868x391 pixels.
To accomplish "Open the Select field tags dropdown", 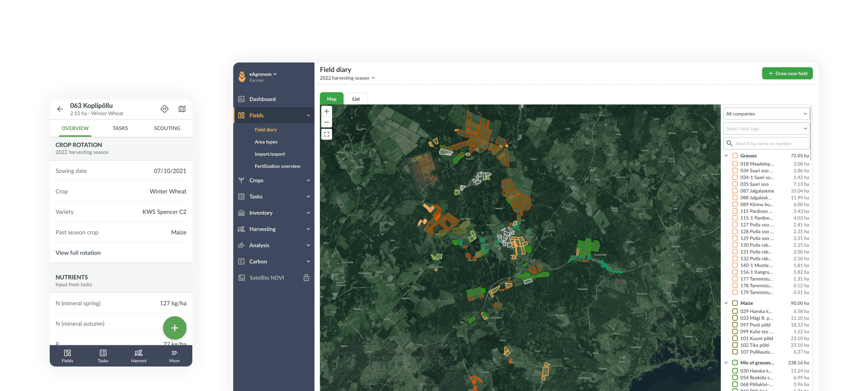I will 766,129.
